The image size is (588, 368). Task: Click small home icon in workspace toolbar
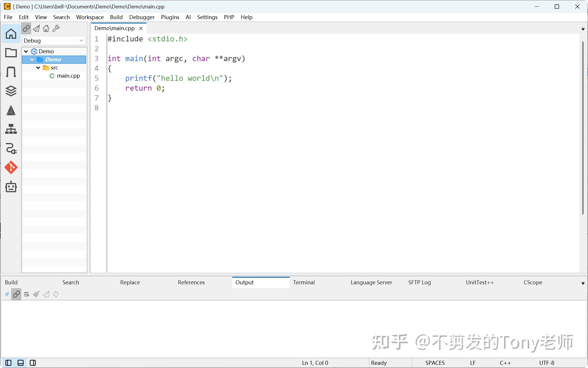coord(46,28)
